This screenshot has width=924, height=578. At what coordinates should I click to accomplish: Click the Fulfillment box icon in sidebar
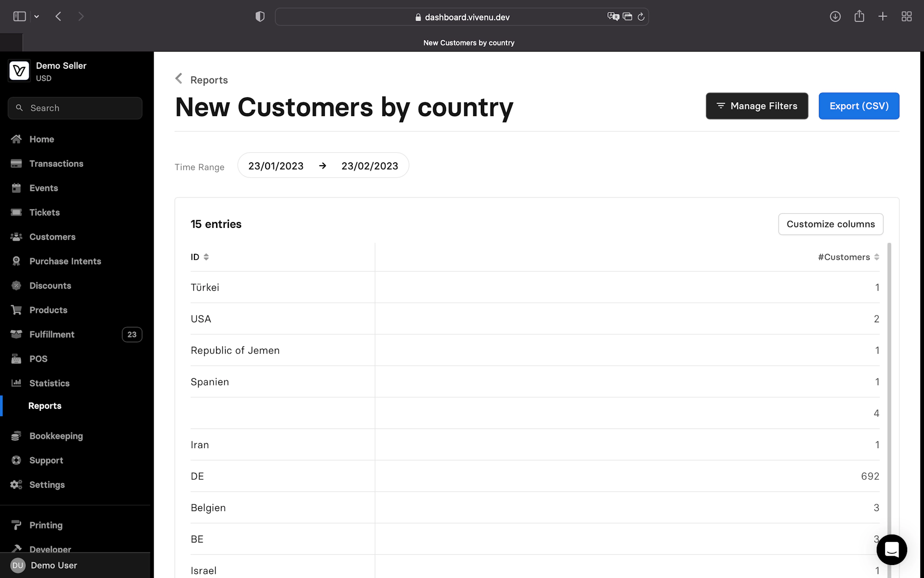pos(16,334)
